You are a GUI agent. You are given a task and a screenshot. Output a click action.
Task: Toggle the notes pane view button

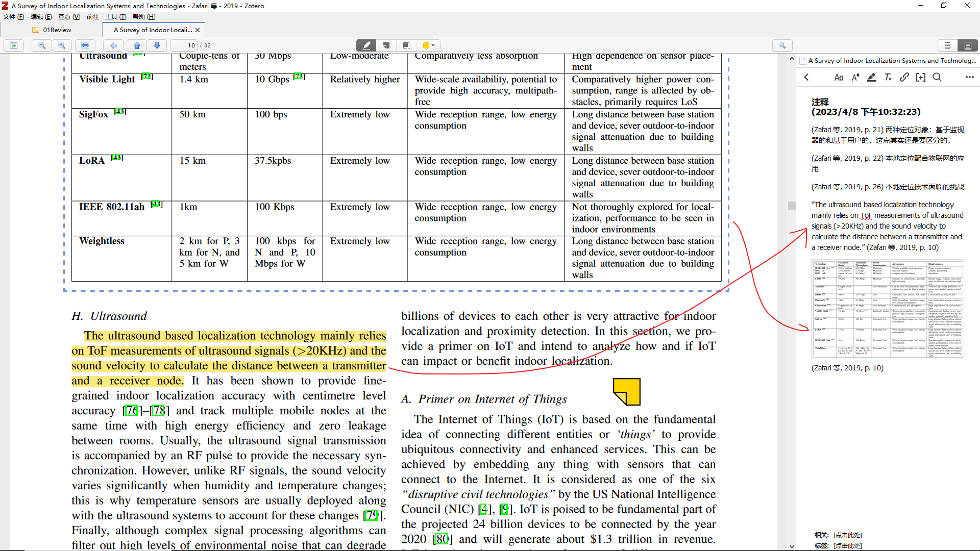pyautogui.click(x=967, y=45)
